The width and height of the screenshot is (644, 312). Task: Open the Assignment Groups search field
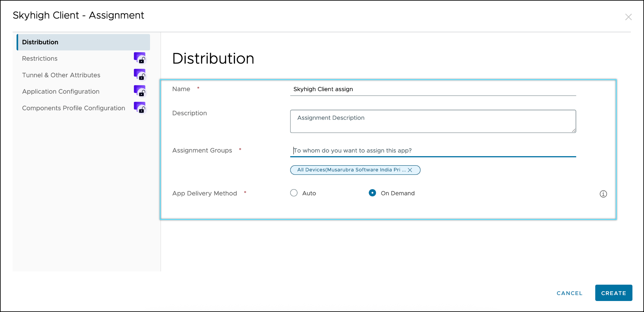coord(432,151)
